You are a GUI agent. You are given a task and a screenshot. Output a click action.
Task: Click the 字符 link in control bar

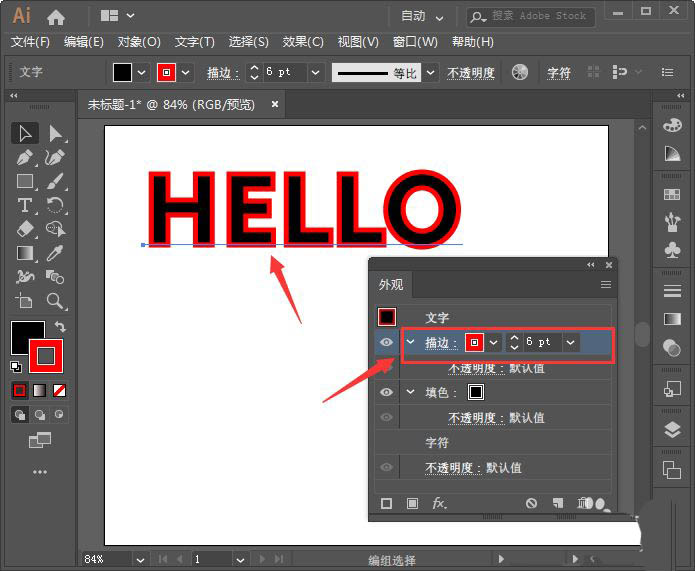coord(558,72)
